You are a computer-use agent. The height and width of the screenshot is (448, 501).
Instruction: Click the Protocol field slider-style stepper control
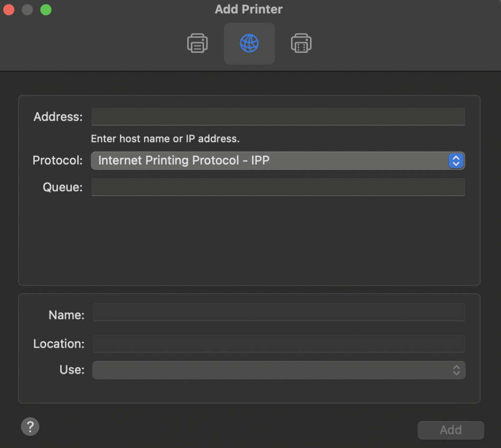click(x=455, y=160)
